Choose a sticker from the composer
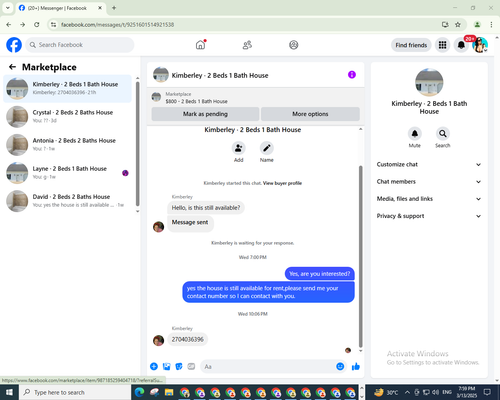This screenshot has height=400, width=500. pos(179,367)
